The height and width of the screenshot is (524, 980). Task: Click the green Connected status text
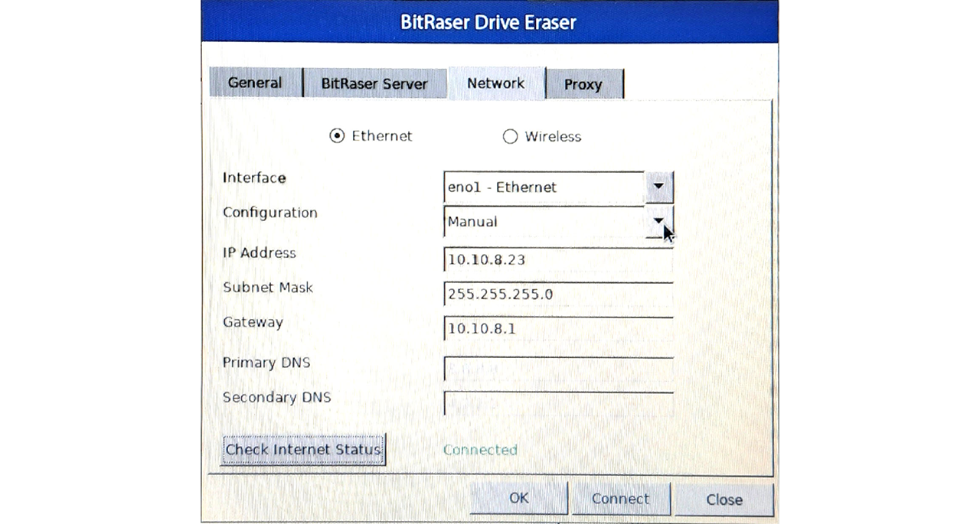click(x=480, y=450)
